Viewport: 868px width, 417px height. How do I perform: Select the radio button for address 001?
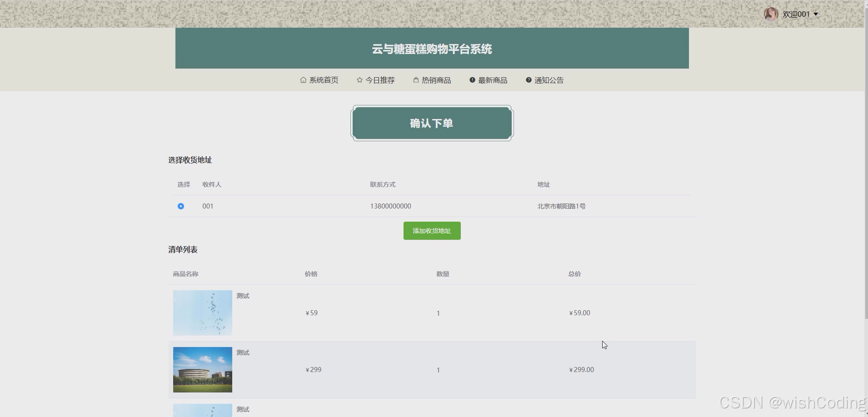pyautogui.click(x=180, y=206)
